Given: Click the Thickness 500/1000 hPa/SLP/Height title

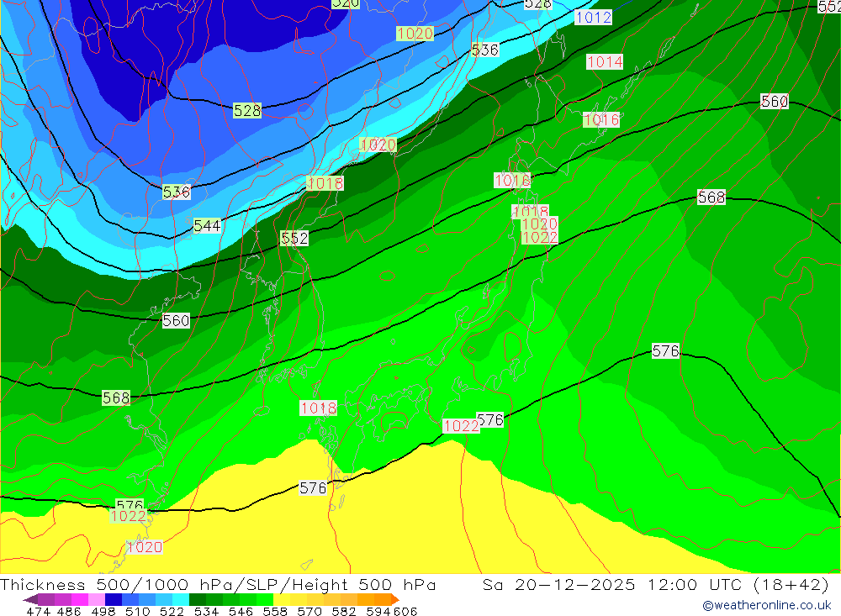Looking at the screenshot, I should point(218,584).
